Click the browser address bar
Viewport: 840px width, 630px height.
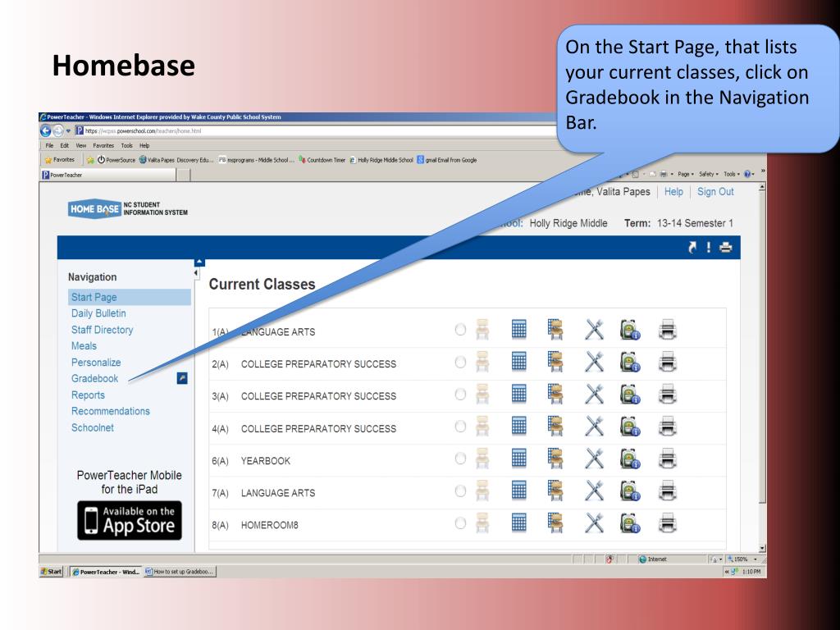(316, 130)
